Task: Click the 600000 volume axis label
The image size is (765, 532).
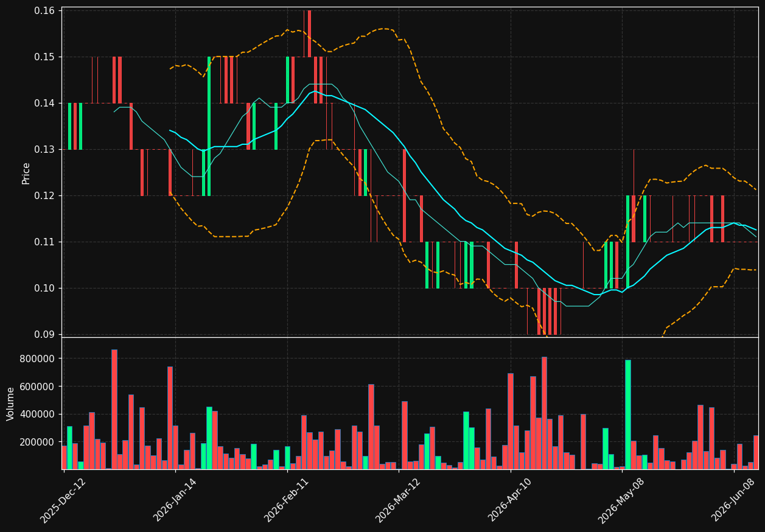Action: pos(37,387)
